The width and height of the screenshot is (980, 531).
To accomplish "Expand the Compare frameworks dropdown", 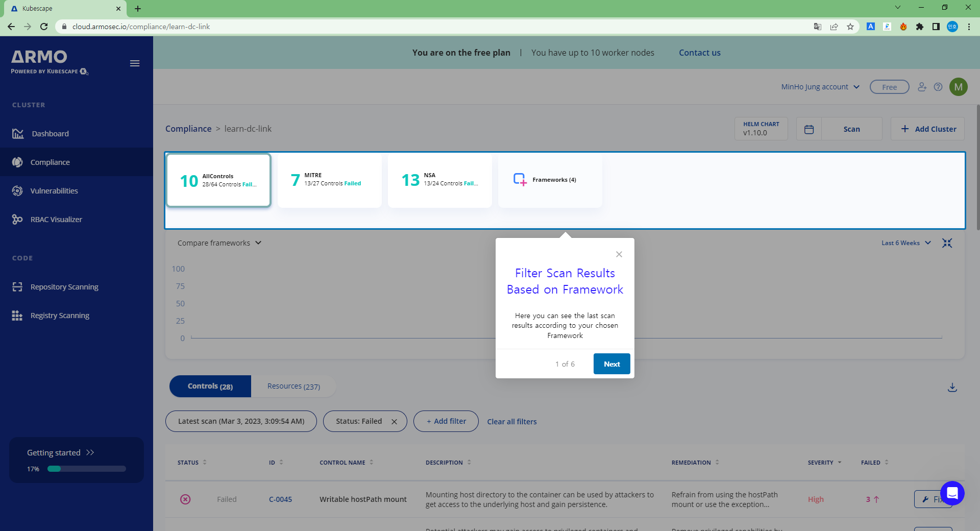I will [x=219, y=243].
